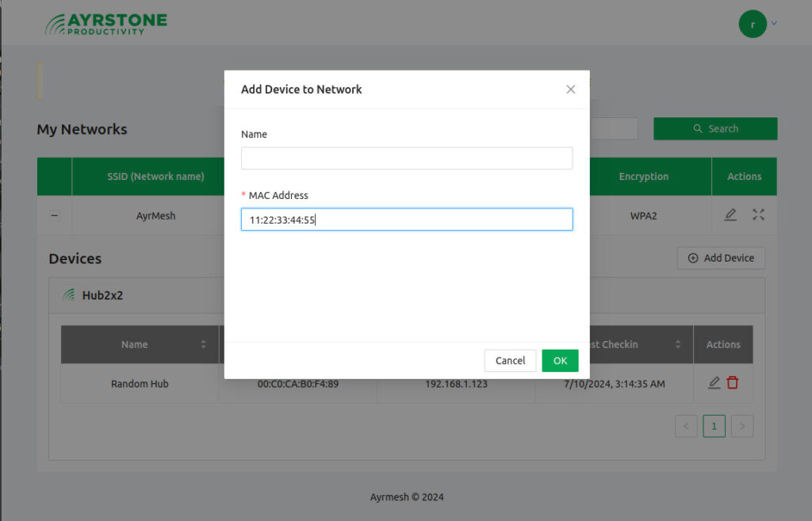Collapse the AyrMesh network row
Image resolution: width=812 pixels, height=521 pixels.
[x=55, y=216]
